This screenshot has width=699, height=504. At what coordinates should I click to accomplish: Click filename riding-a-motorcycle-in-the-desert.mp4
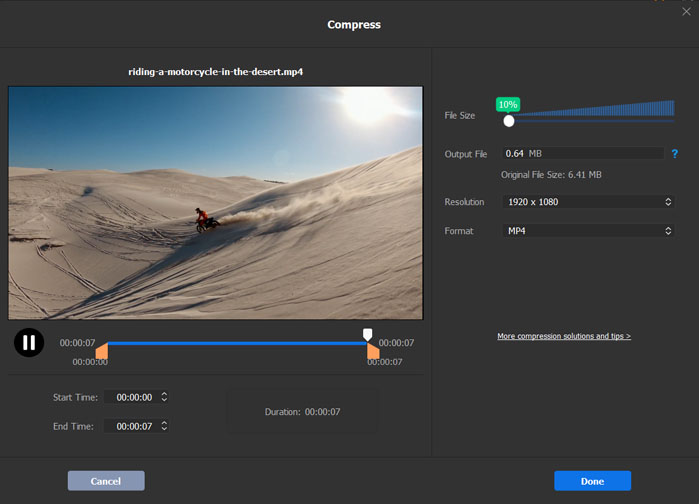[x=216, y=72]
